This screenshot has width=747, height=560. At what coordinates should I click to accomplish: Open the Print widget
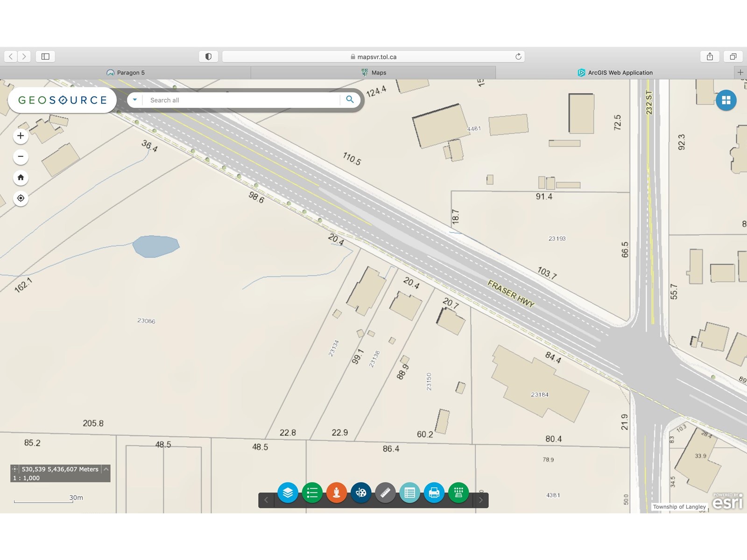pos(434,493)
